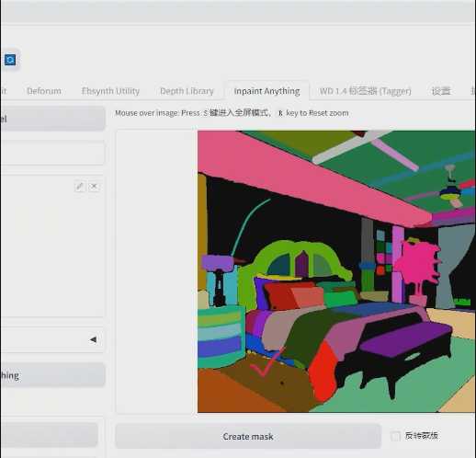Open the 设置 tab
Image resolution: width=476 pixels, height=458 pixels.
point(441,91)
